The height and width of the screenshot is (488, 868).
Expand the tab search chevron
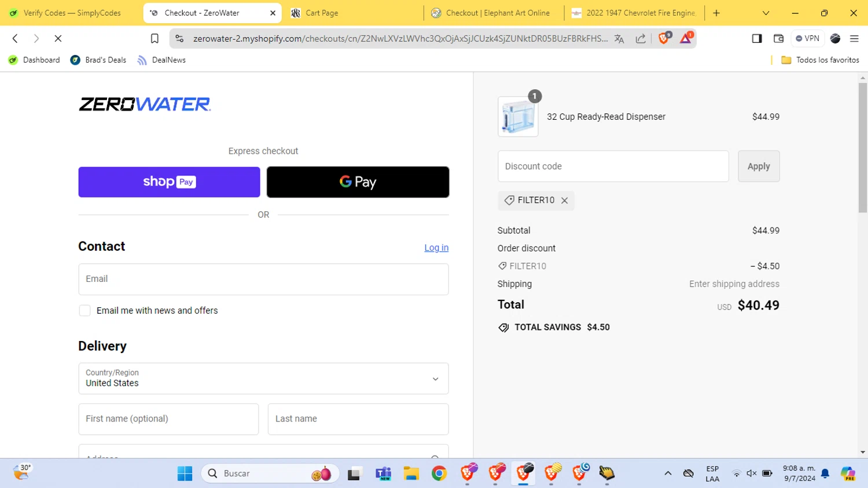(x=766, y=13)
